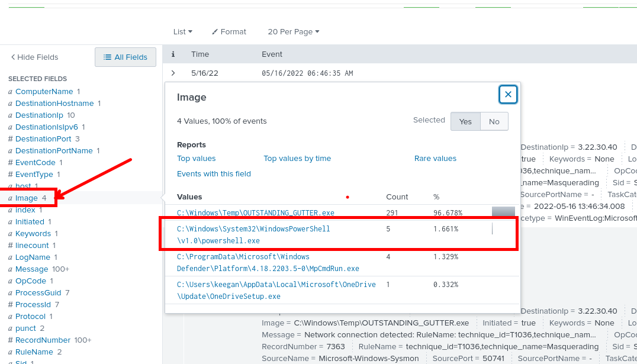
Task: Open the Format options menu
Action: 229,32
